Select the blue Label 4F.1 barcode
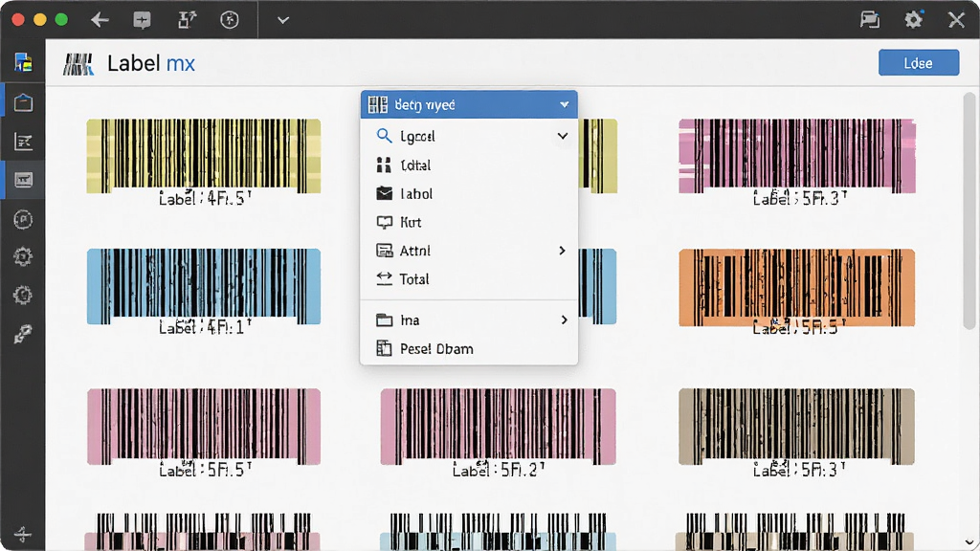The width and height of the screenshot is (980, 551). [x=204, y=287]
